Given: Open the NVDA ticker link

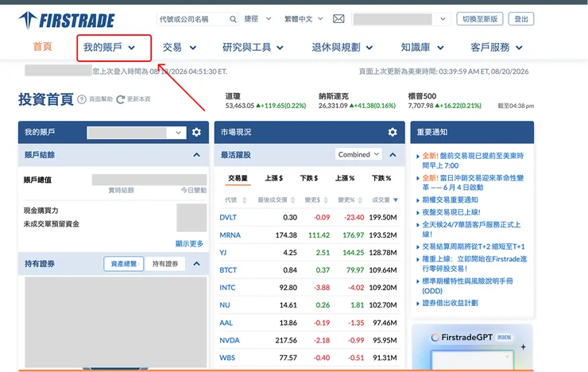Looking at the screenshot, I should click(230, 340).
